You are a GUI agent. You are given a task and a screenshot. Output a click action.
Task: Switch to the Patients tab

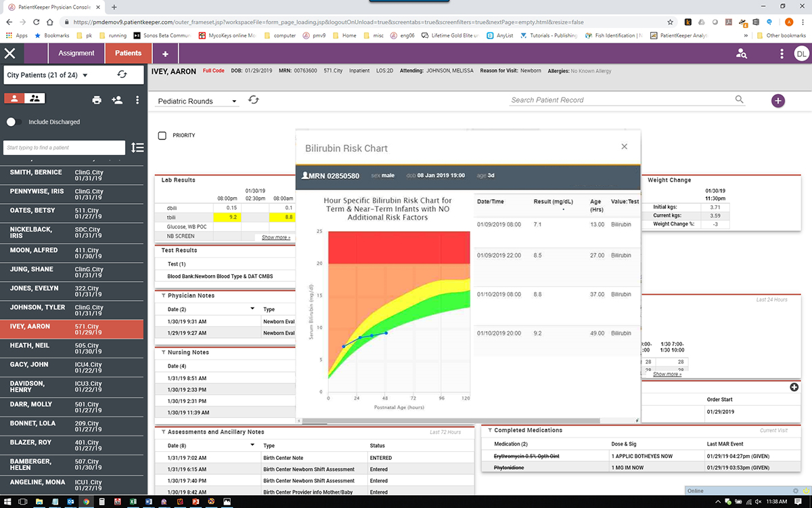pos(129,53)
